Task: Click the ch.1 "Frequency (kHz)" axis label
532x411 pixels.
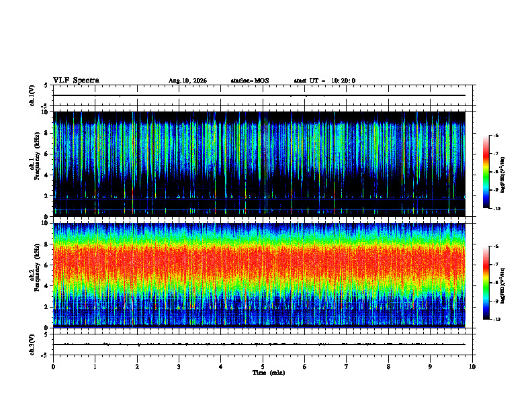Action: 38,156
